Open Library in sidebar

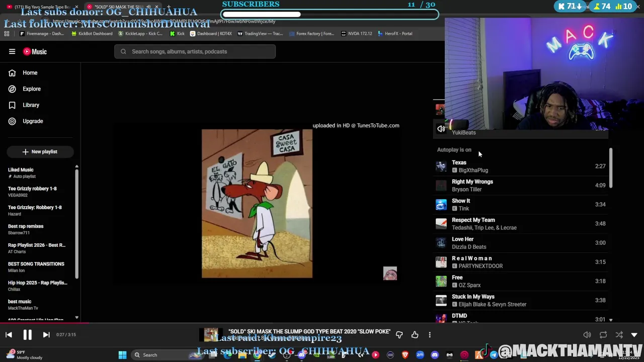[40, 105]
